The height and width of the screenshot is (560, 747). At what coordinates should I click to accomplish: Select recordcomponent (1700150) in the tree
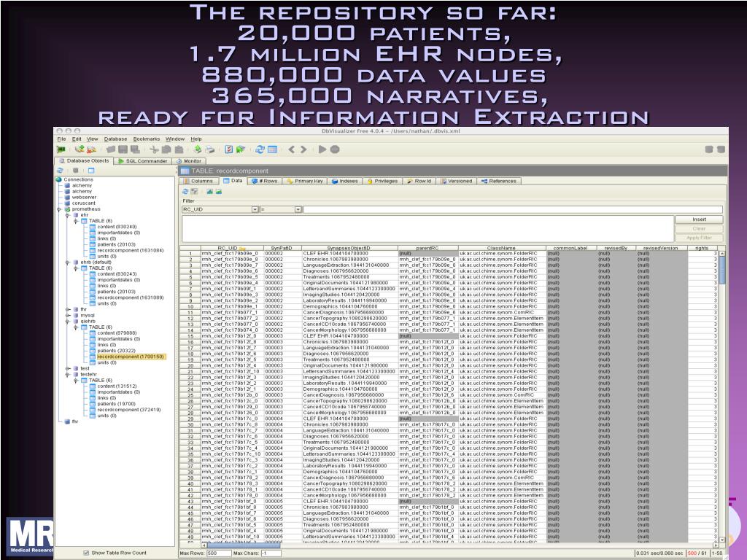[130, 357]
